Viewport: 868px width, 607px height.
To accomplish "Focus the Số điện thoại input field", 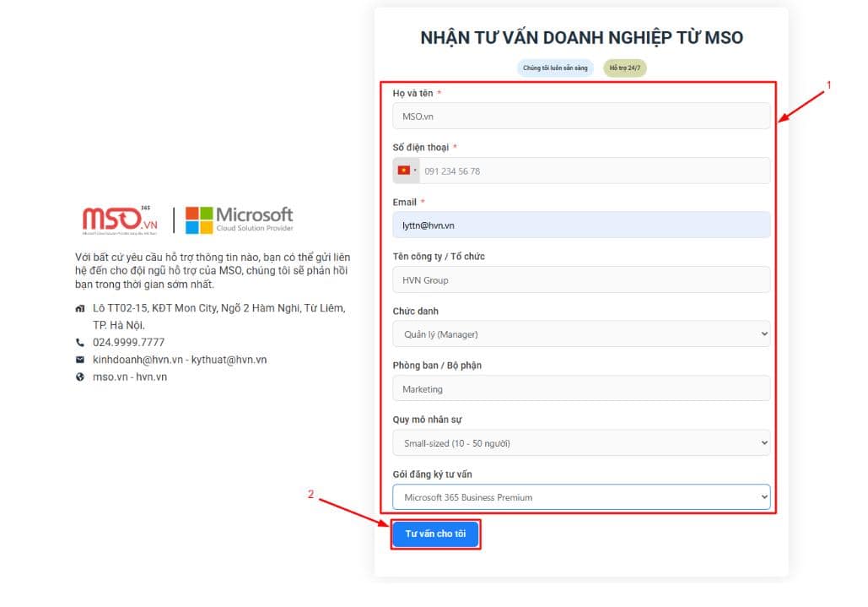I will (x=595, y=171).
